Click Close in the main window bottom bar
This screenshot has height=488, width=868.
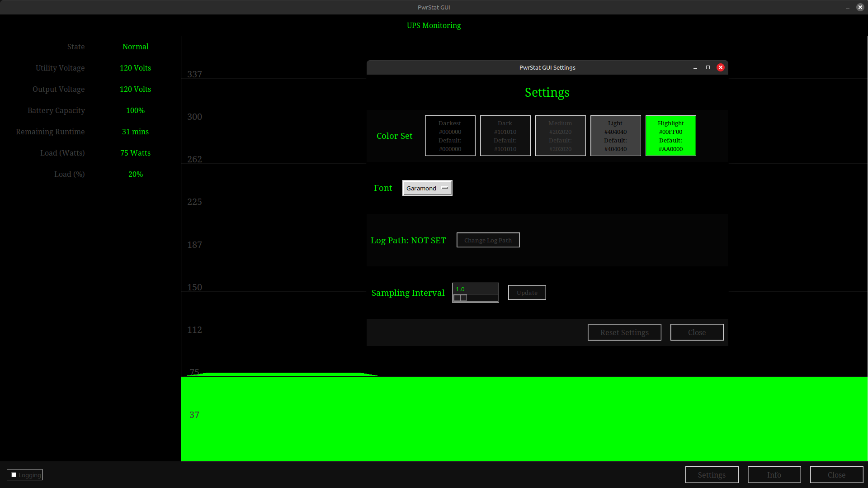(x=836, y=475)
